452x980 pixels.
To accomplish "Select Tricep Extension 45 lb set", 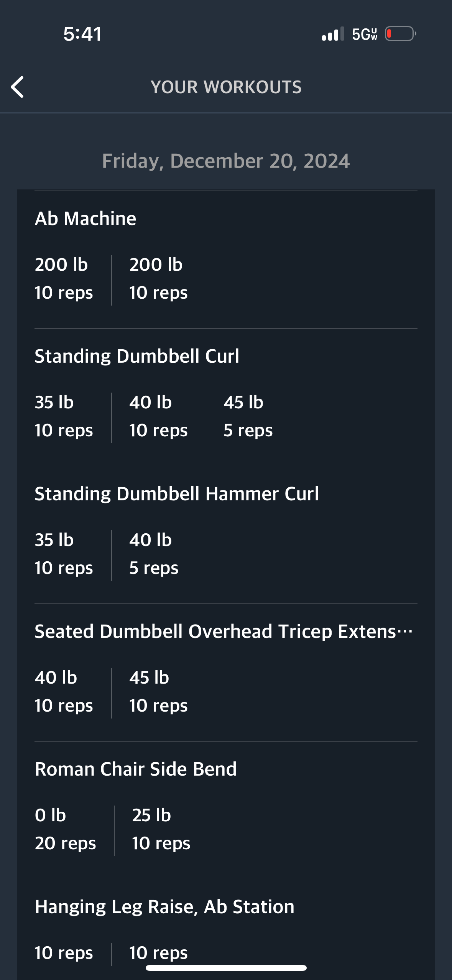I will pyautogui.click(x=158, y=692).
